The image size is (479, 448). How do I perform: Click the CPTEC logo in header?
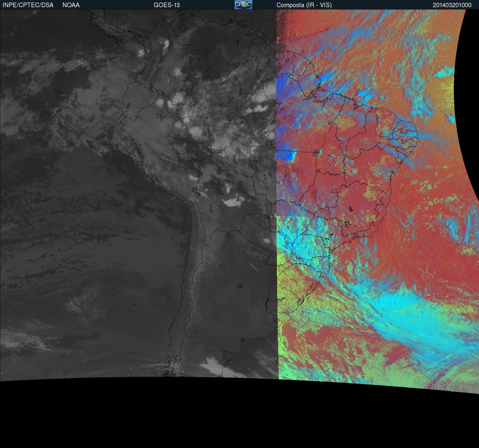243,5
